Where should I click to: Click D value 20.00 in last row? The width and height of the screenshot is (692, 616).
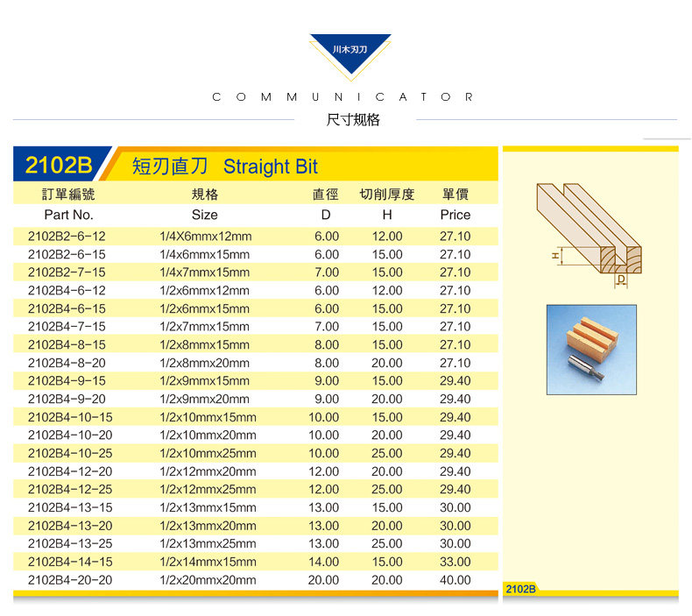[x=323, y=580]
